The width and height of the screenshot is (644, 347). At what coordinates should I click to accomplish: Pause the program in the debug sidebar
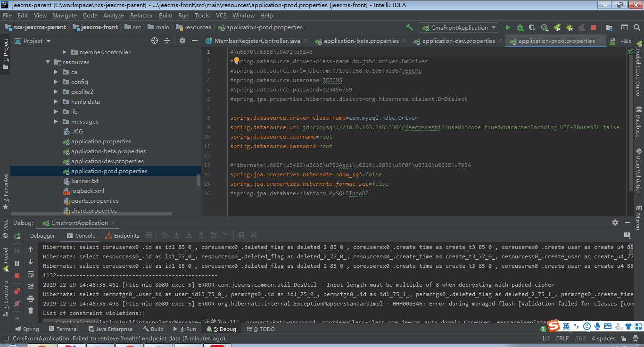[17, 264]
